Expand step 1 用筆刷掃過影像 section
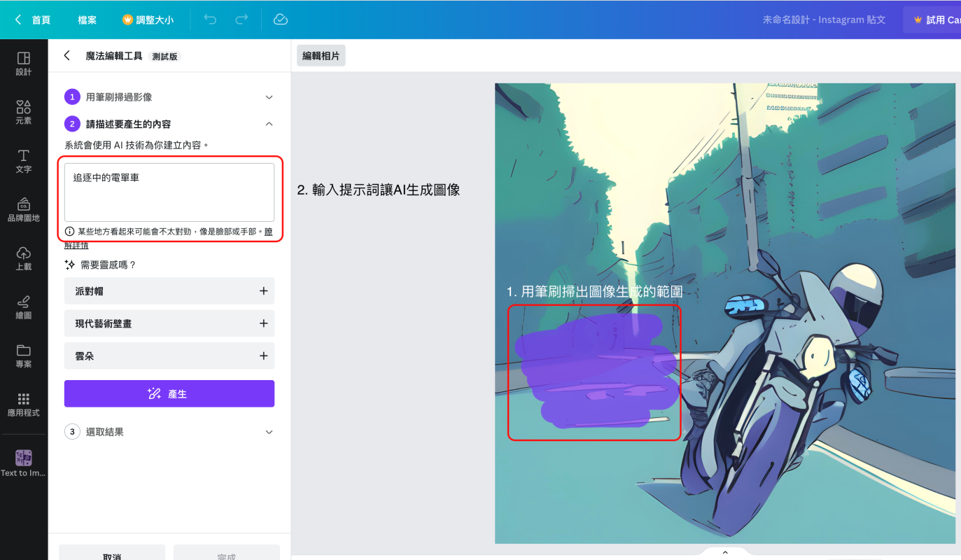This screenshot has height=560, width=961. click(x=269, y=97)
